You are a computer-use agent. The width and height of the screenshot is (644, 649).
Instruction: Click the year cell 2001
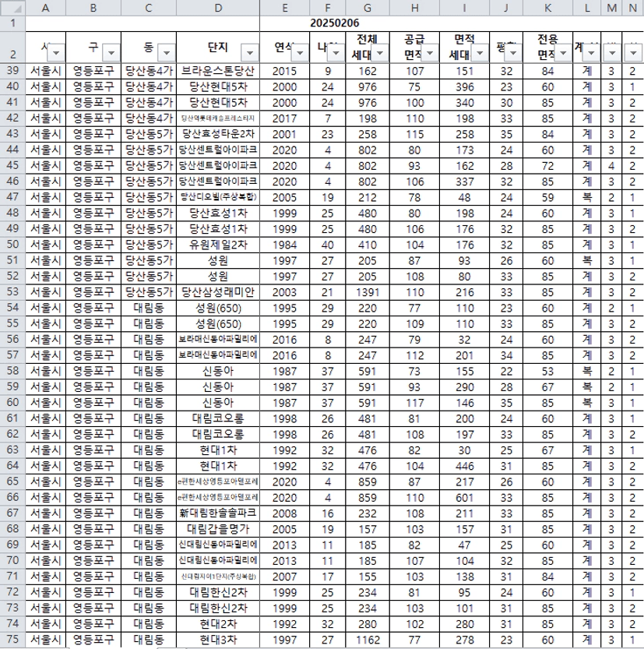(x=284, y=134)
